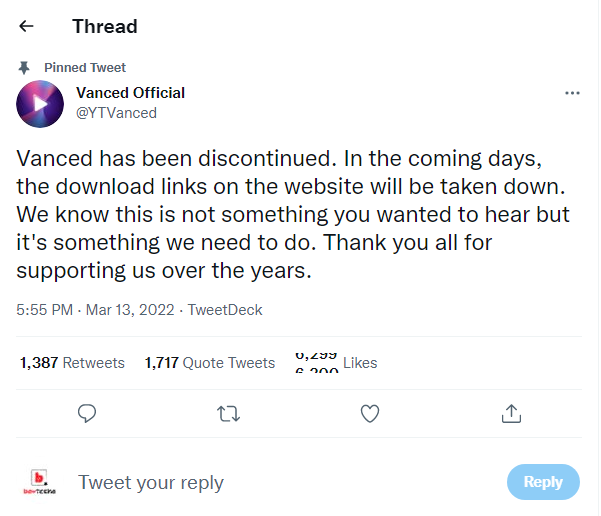View the 1,387 Retweets list

point(72,363)
